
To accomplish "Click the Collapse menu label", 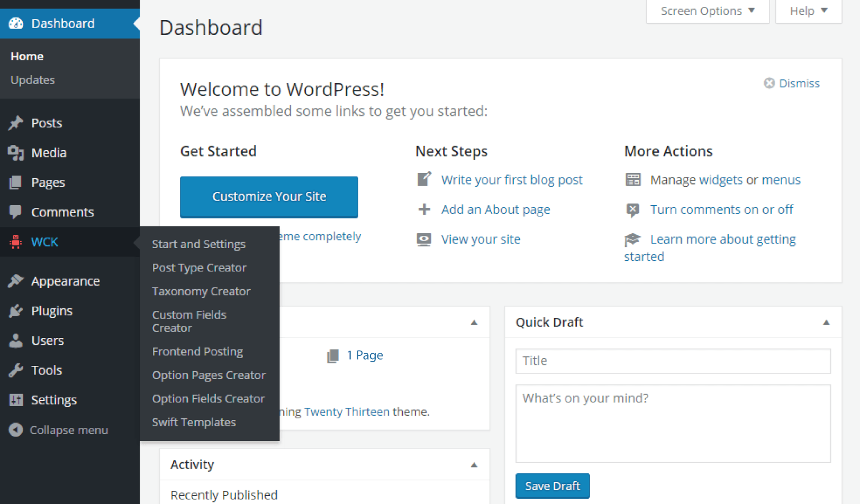I will pos(69,430).
